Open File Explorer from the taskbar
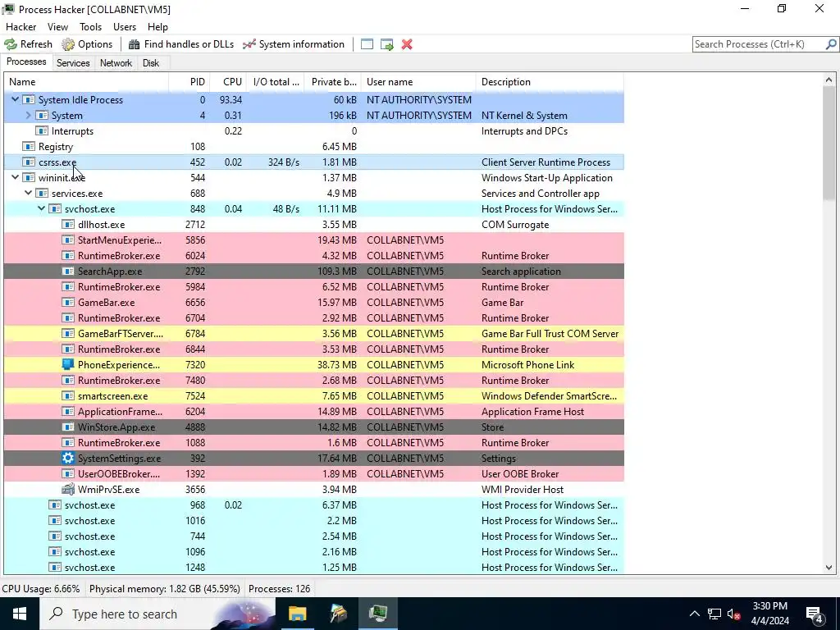Image resolution: width=840 pixels, height=630 pixels. click(297, 614)
